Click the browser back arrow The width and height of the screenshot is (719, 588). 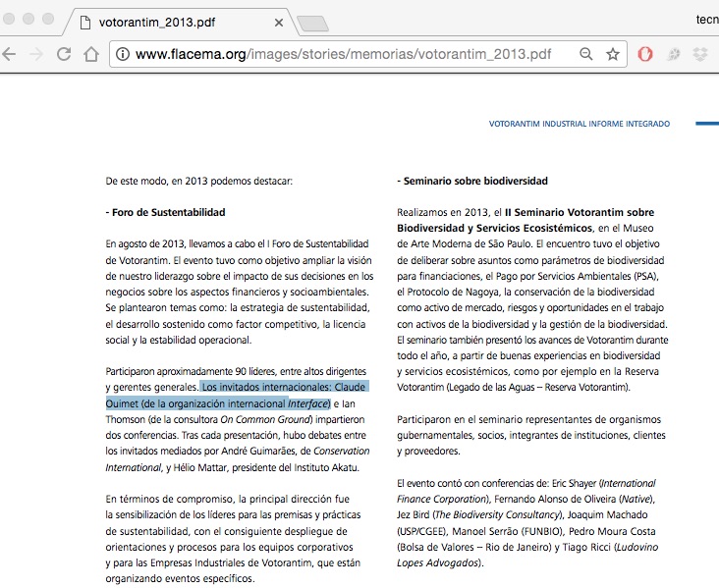(10, 54)
